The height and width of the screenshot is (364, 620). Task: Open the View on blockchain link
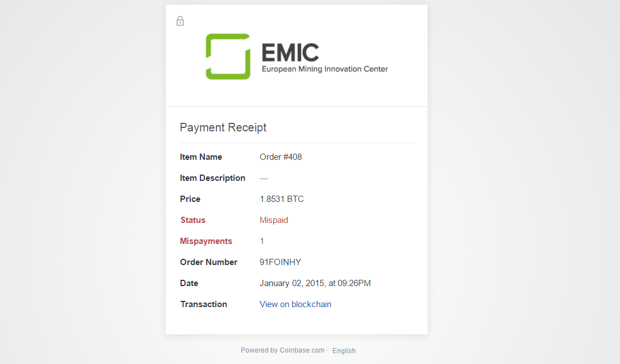(295, 304)
